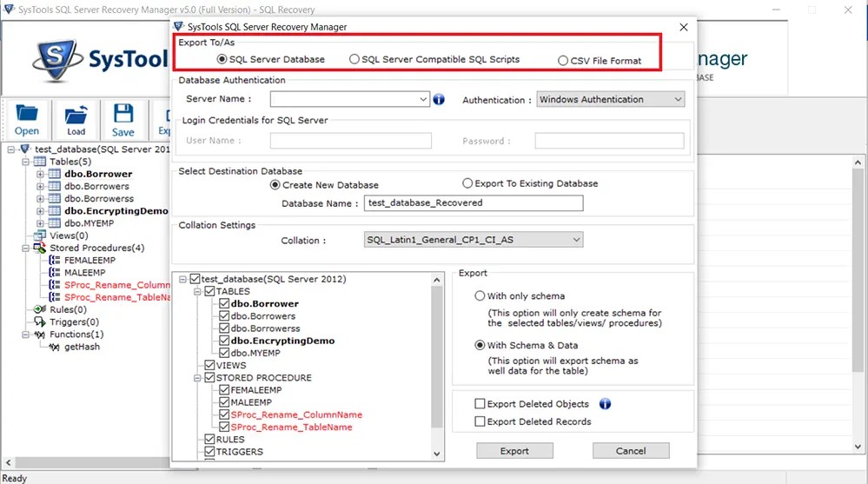
Task: Click the Tables(5) folder icon in main tree
Action: (40, 162)
